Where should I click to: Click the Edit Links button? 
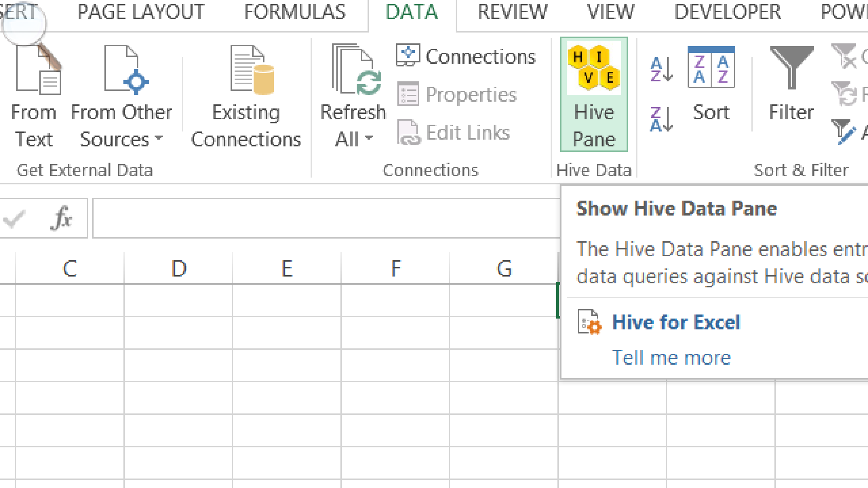(x=454, y=133)
